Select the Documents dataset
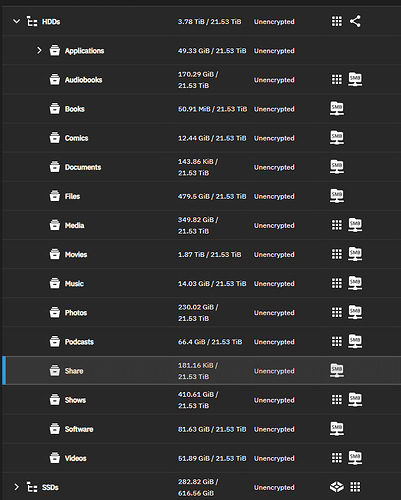The width and height of the screenshot is (401, 500). click(83, 167)
